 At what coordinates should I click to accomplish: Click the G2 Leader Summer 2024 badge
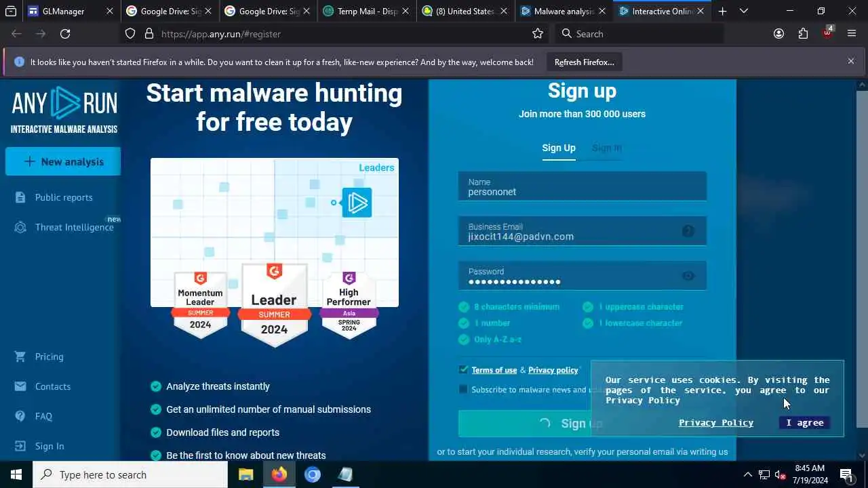pos(274,305)
